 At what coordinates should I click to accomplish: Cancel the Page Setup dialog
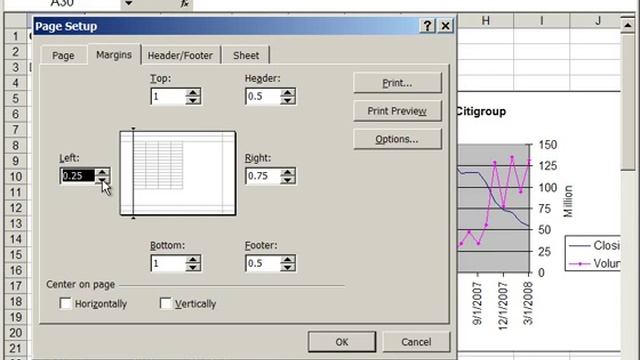coord(416,342)
